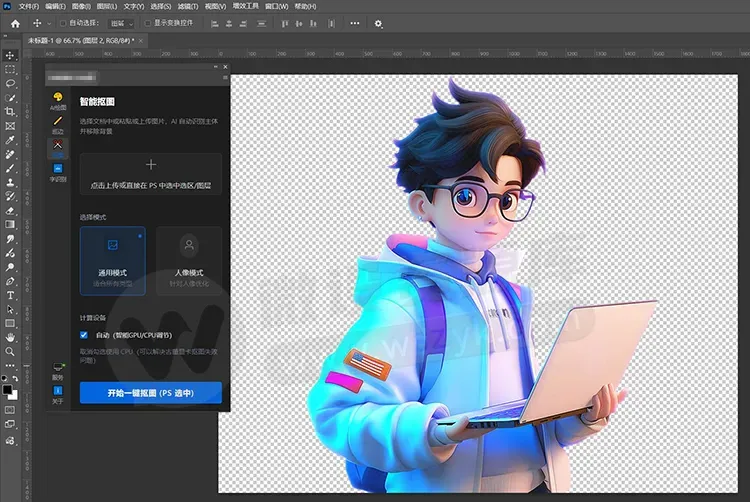Choose the 人像模式 mode card
The height and width of the screenshot is (502, 750).
coord(189,261)
